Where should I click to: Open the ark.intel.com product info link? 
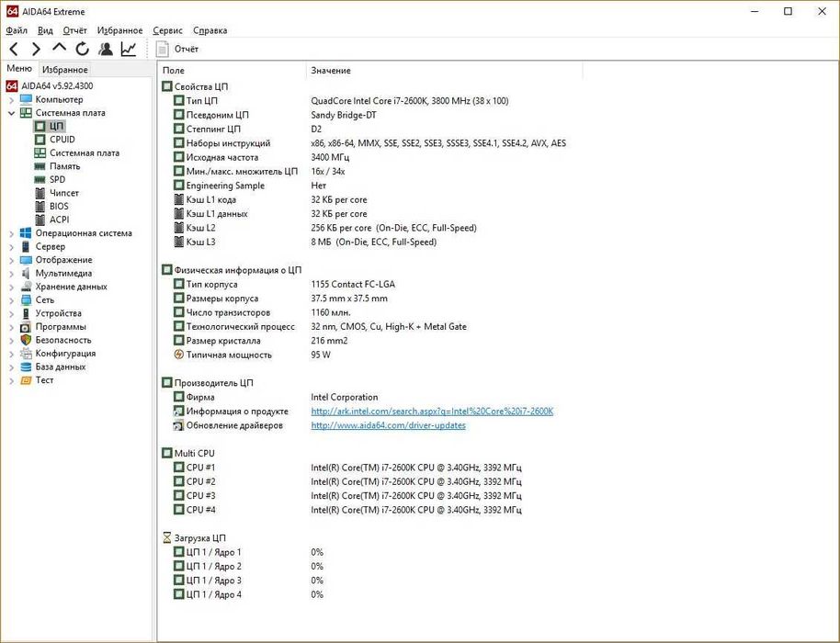click(432, 412)
